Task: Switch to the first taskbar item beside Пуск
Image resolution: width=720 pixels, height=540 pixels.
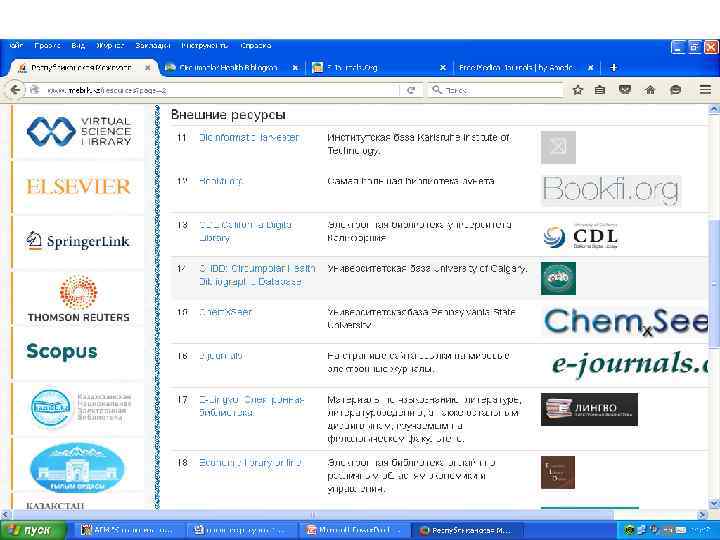Action: click(x=129, y=530)
